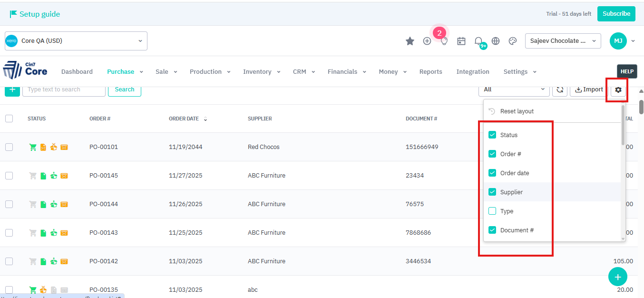Click the gear column settings icon
The width and height of the screenshot is (644, 298).
pos(618,89)
